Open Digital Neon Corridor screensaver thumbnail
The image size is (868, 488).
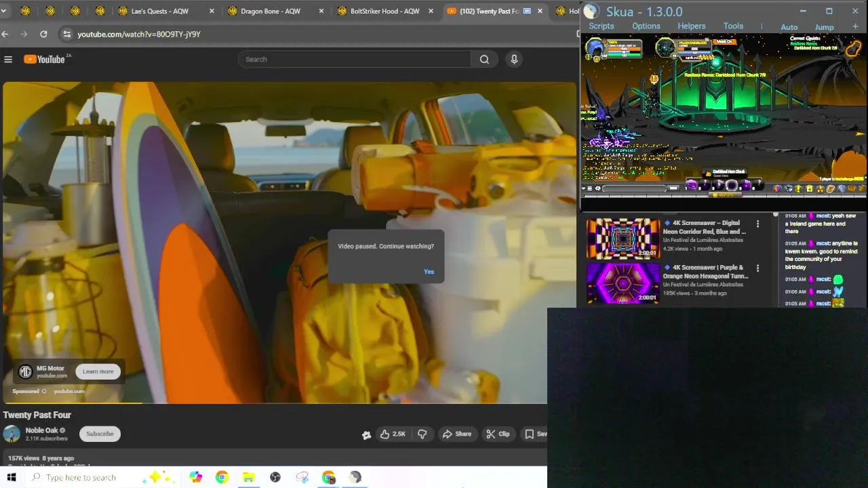coord(623,239)
